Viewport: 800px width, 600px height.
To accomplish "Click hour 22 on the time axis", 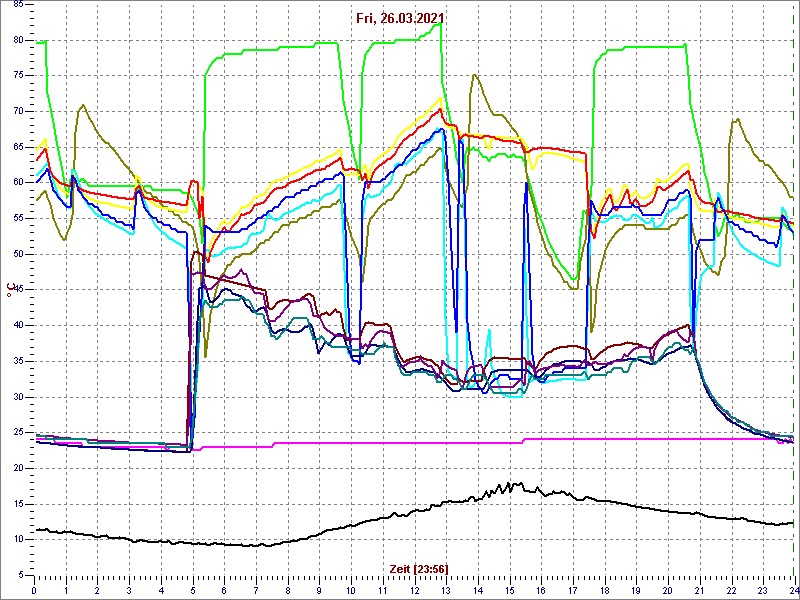I will [x=730, y=591].
